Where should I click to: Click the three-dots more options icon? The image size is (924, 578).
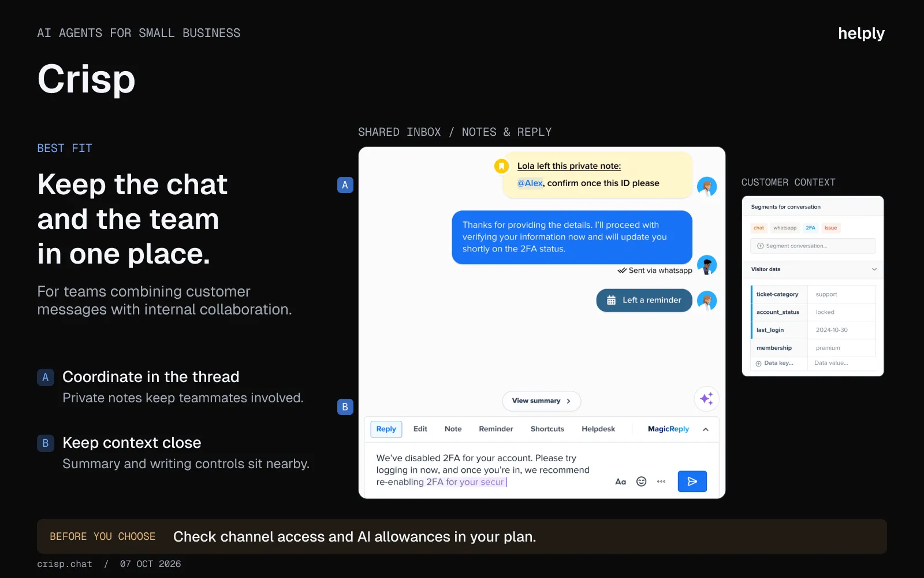[661, 481]
